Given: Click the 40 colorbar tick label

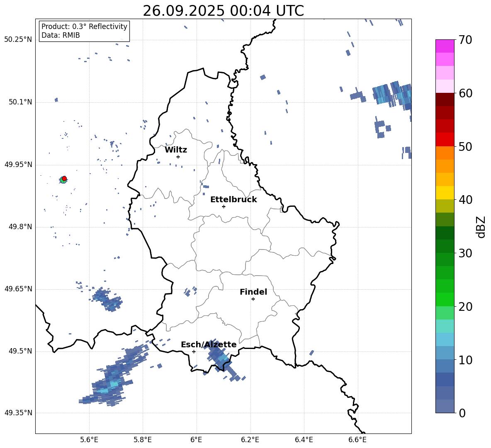Looking at the screenshot, I should click(465, 200).
